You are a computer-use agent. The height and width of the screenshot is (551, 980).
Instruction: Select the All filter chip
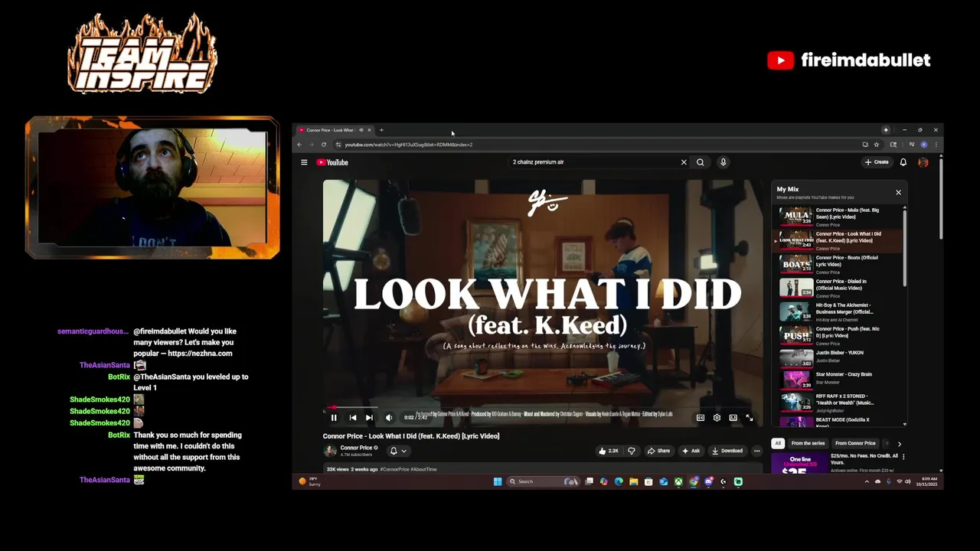tap(778, 443)
